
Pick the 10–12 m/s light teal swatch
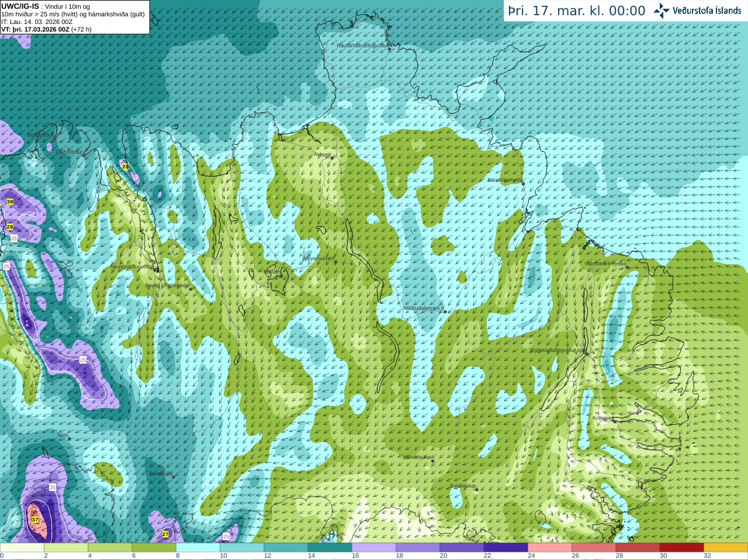click(x=242, y=548)
